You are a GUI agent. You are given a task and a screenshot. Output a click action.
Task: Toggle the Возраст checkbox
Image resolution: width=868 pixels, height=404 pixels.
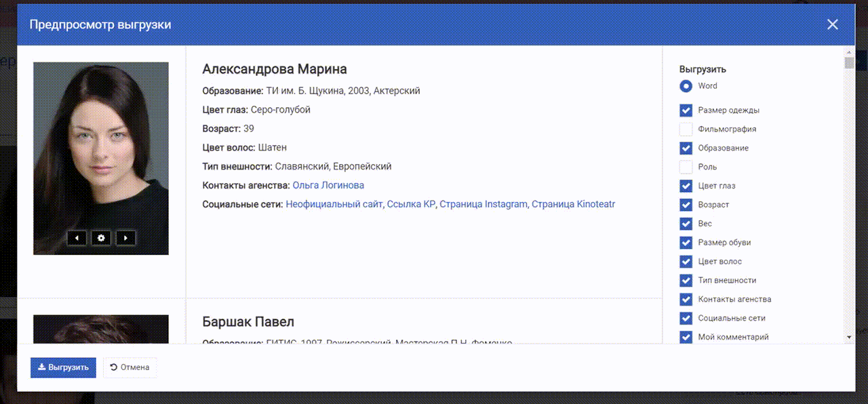(x=686, y=205)
